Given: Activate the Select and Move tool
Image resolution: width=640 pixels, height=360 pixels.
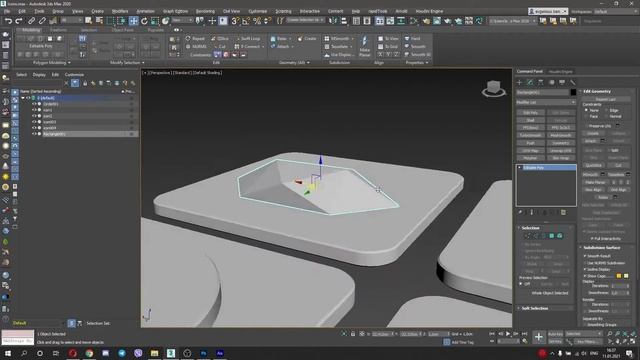Looking at the screenshot, I should 133,21.
